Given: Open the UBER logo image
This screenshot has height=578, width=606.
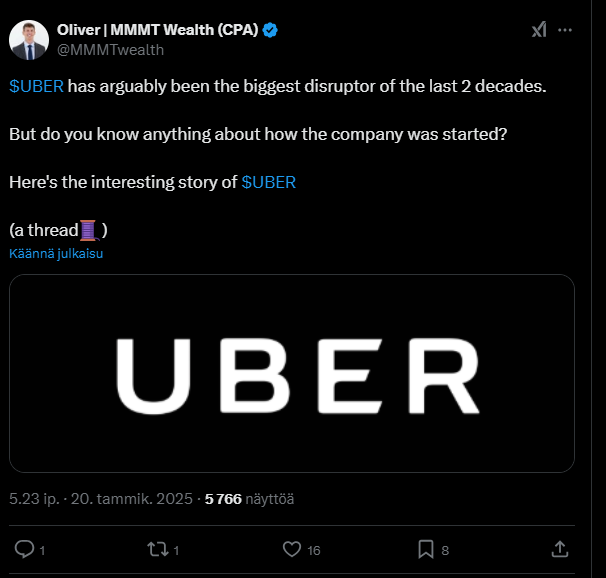Looking at the screenshot, I should pos(292,373).
